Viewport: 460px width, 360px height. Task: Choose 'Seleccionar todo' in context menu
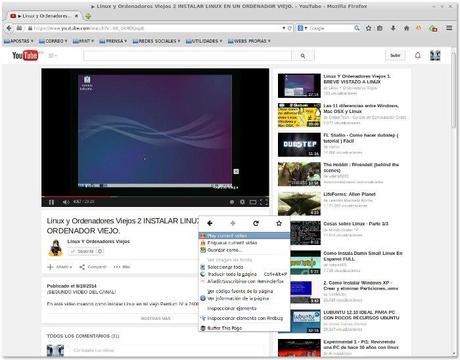244,267
